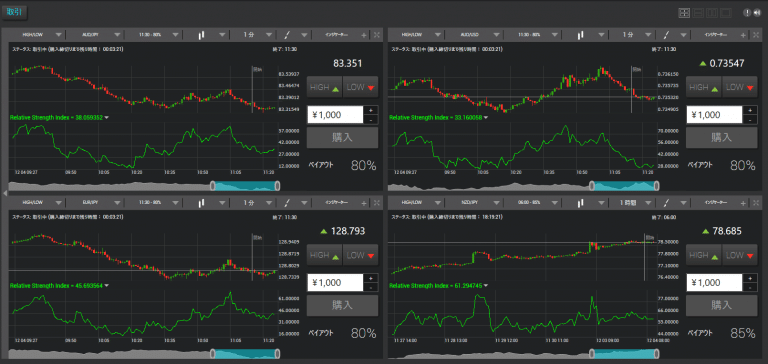Open the HIGH/LOW option type menu in AUD/USD panel
The height and width of the screenshot is (364, 768).
coord(416,35)
